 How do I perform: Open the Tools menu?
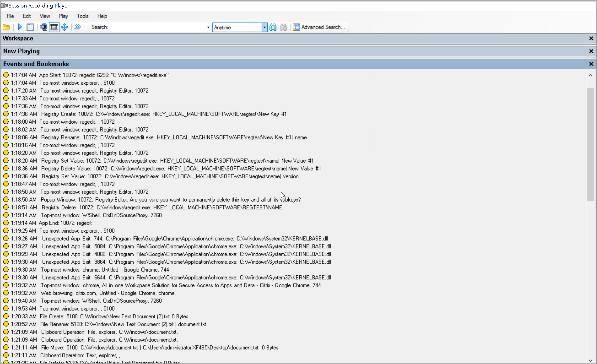[x=83, y=16]
